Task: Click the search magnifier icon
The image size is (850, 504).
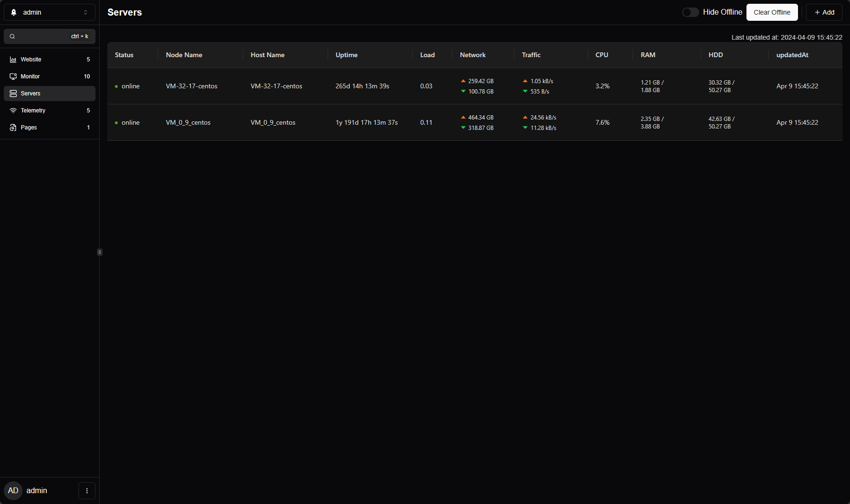Action: (x=12, y=36)
